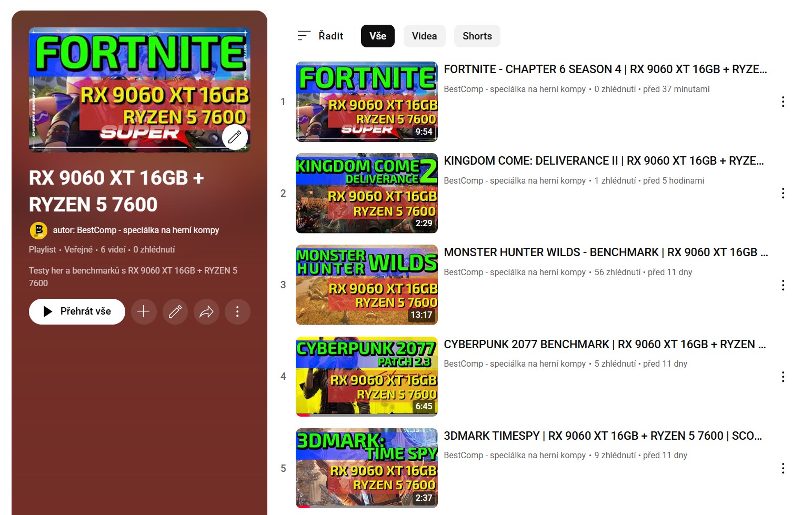Open KINGDOM COME: DELIVERANCE II video title

coord(604,160)
